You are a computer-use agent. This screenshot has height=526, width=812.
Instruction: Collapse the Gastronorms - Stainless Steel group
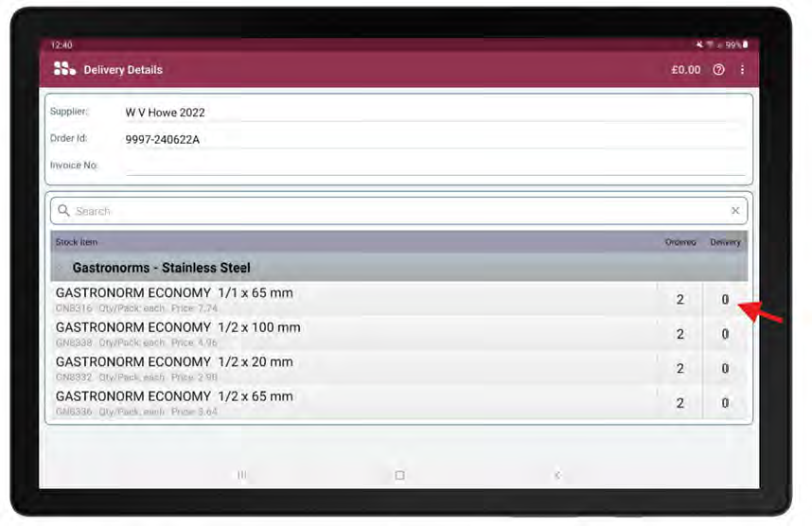161,268
